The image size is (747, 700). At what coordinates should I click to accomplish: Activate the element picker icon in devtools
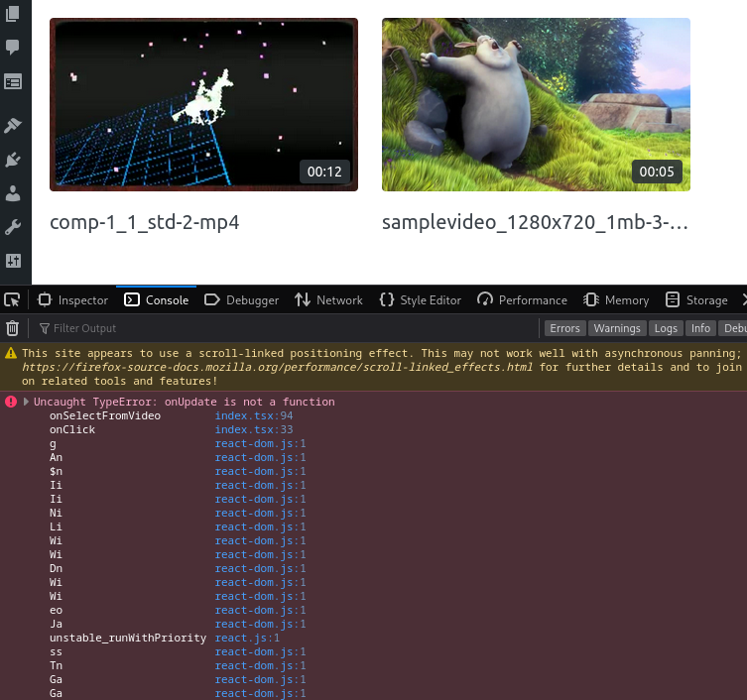coord(12,300)
